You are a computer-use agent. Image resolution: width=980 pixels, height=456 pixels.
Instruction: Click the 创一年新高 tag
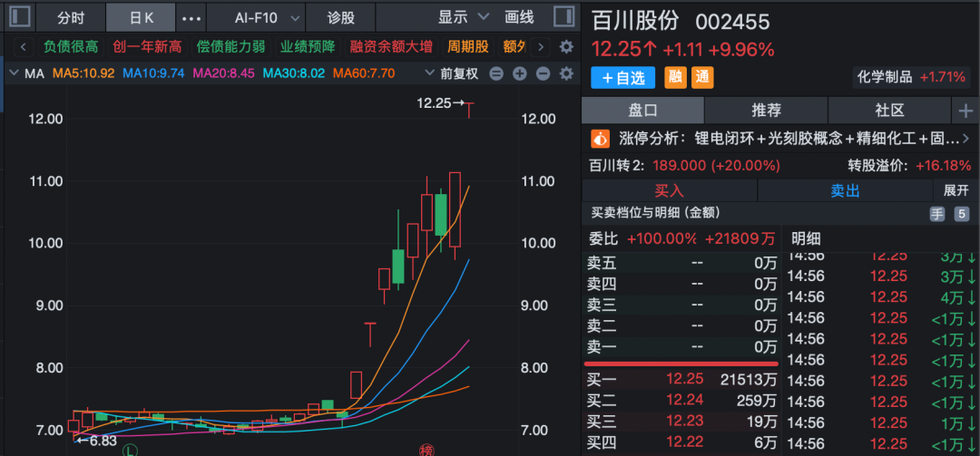coord(148,47)
